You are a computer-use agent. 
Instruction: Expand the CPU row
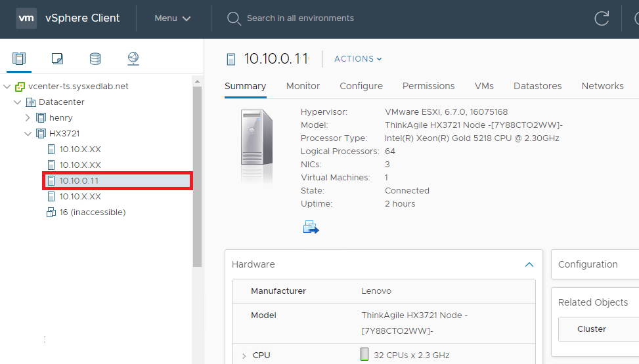tap(244, 355)
